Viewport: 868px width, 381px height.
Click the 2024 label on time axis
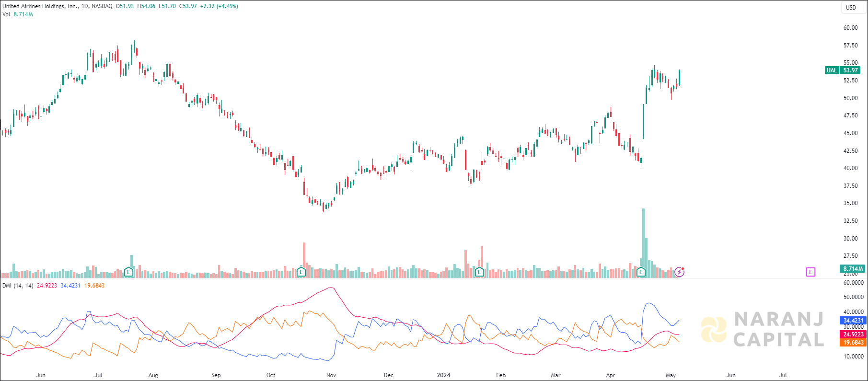pyautogui.click(x=444, y=375)
